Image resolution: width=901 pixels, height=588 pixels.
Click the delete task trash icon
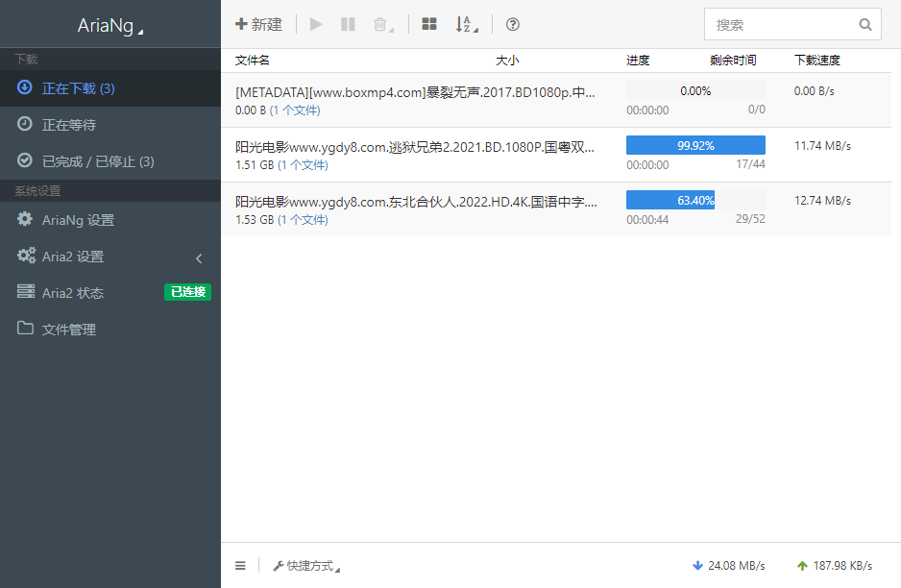379,24
